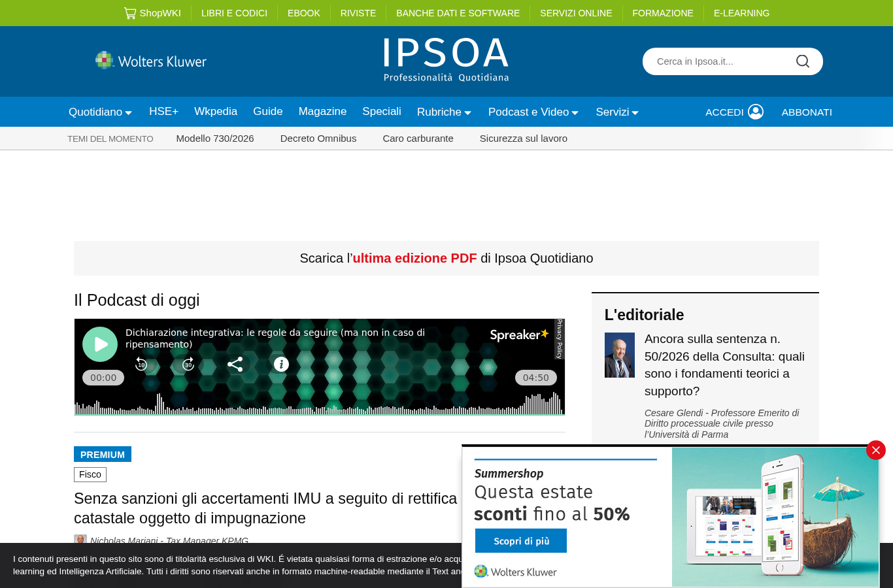
Task: Open the IMU accertamenti article headline
Action: 265,508
